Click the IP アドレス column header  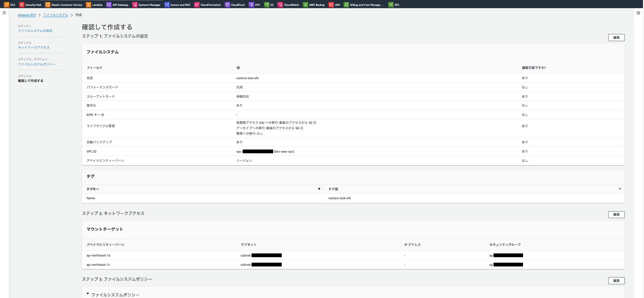tap(412, 245)
